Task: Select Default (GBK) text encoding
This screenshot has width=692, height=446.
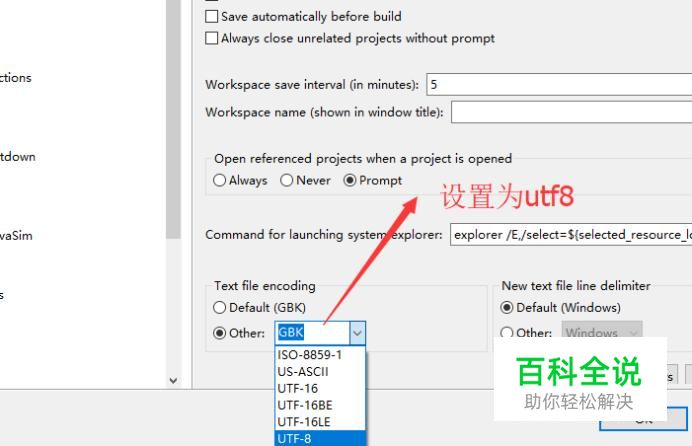Action: pyautogui.click(x=219, y=307)
